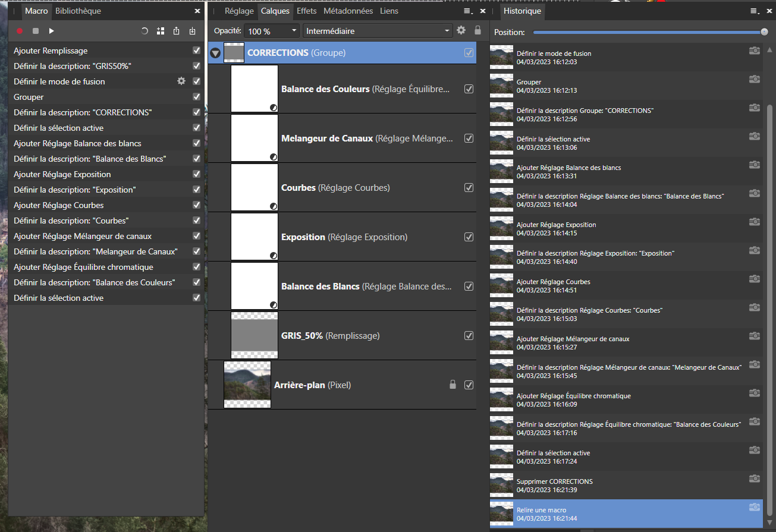The height and width of the screenshot is (532, 776).
Task: Click the adjustment icon on the Exposition layer thumbnail
Action: (x=274, y=256)
